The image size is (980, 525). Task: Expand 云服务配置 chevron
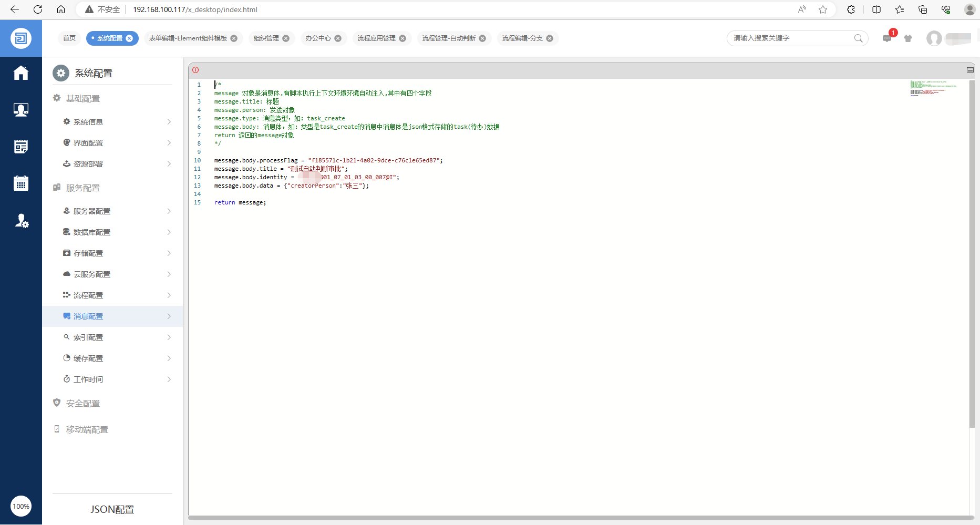pos(169,274)
